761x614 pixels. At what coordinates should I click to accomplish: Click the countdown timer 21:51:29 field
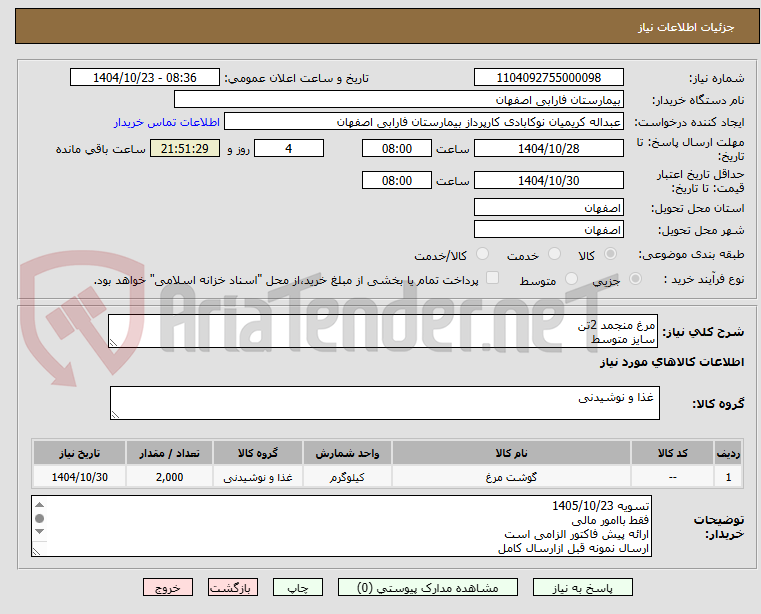click(184, 149)
